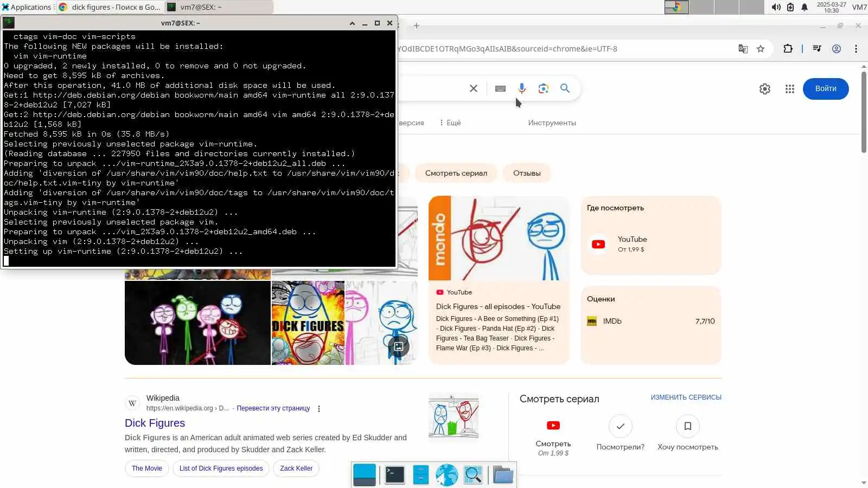Click the 'Где посмотреть' card heading
868x488 pixels.
615,208
